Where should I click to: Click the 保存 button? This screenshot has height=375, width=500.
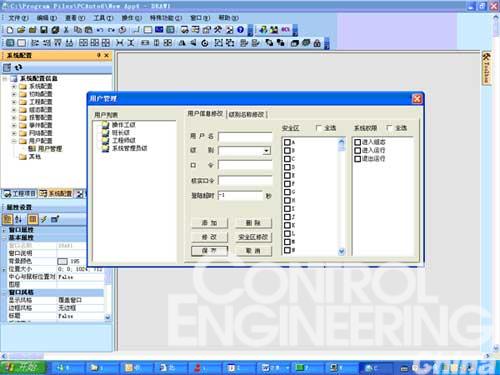coord(210,251)
